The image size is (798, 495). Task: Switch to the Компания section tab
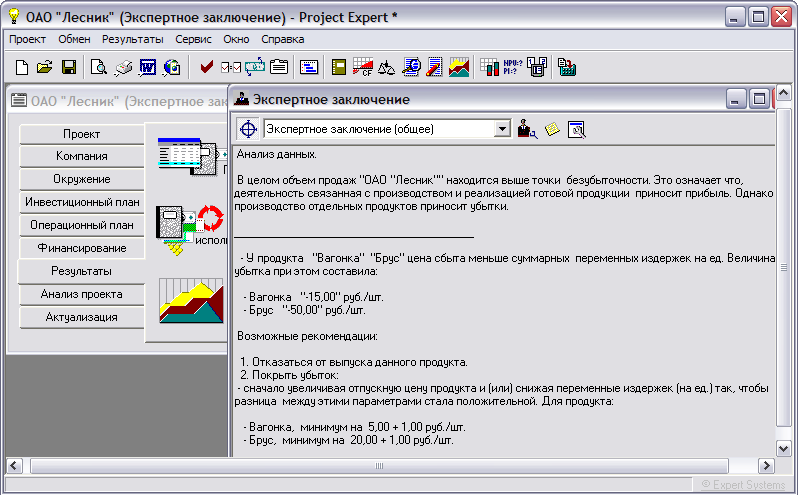coord(81,156)
